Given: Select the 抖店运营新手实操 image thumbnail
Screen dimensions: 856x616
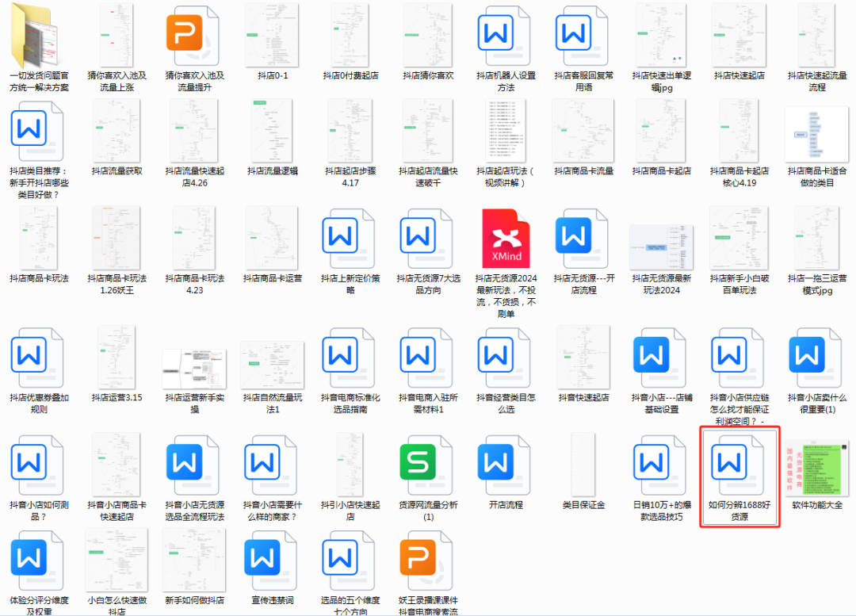Looking at the screenshot, I should click(194, 369).
